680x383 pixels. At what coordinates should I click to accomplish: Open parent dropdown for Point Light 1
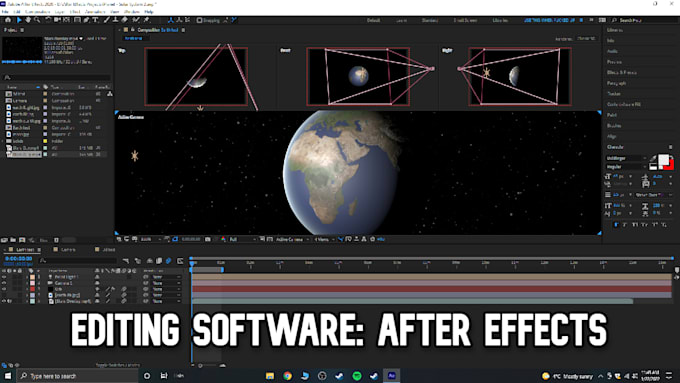point(167,277)
